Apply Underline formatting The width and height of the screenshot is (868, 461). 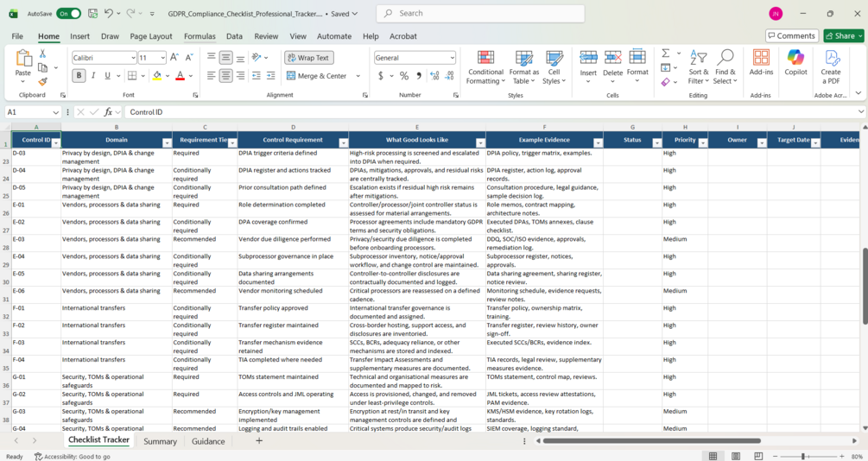[x=107, y=76]
